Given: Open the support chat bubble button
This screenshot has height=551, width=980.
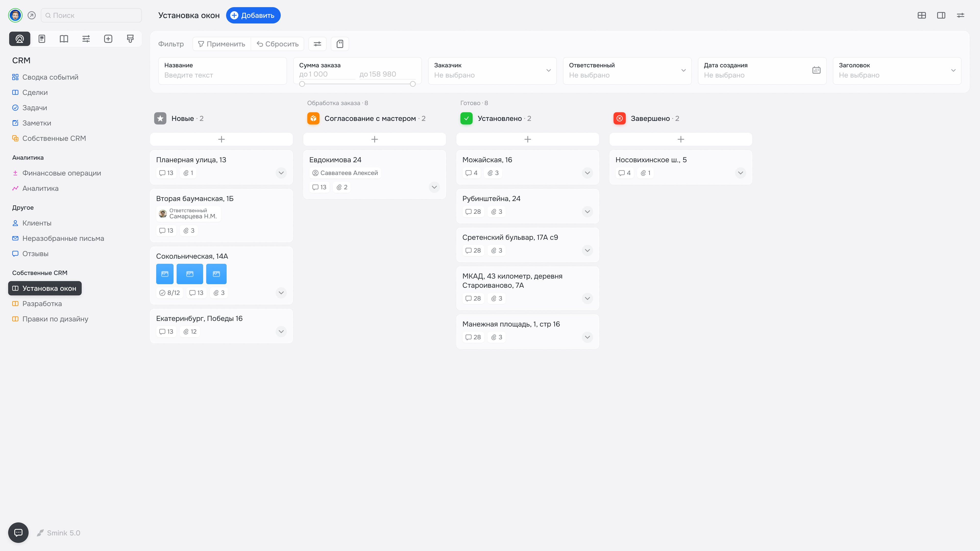Looking at the screenshot, I should click(x=18, y=532).
